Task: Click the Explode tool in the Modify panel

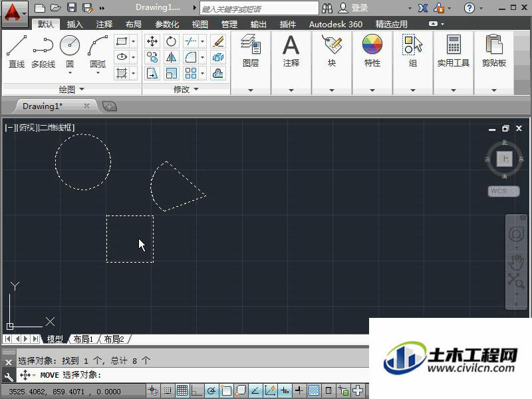Action: [x=218, y=57]
